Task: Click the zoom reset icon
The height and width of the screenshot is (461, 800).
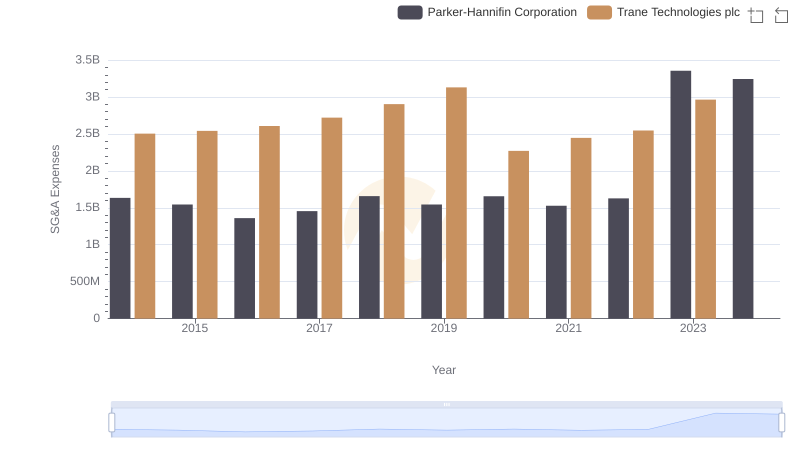Action: point(781,15)
